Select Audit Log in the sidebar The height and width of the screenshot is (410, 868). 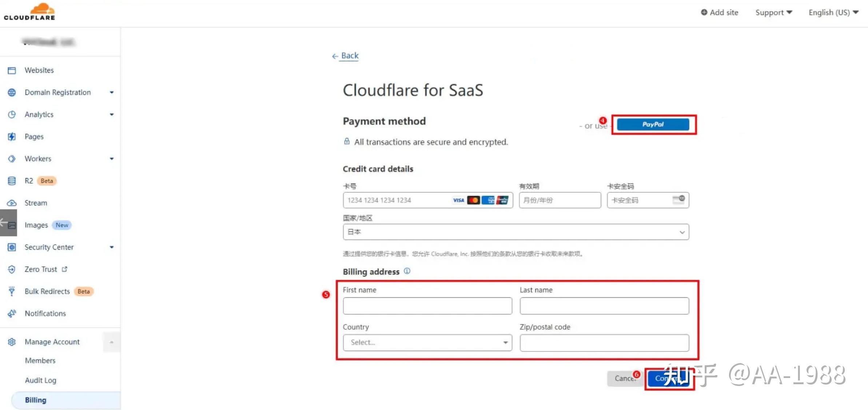pyautogui.click(x=40, y=380)
